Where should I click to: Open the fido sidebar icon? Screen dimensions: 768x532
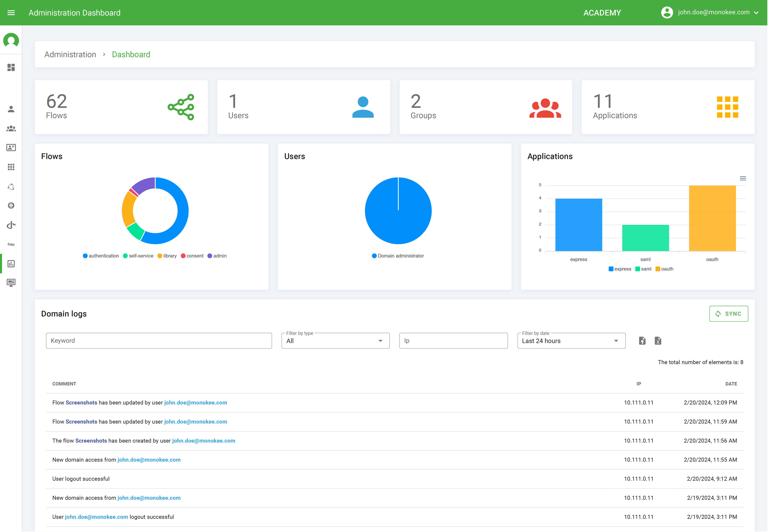click(11, 244)
